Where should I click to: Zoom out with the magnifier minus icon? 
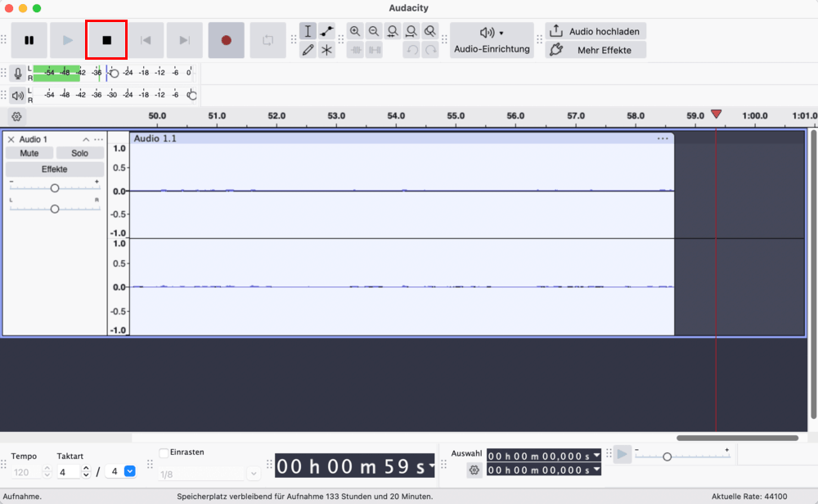click(x=374, y=31)
